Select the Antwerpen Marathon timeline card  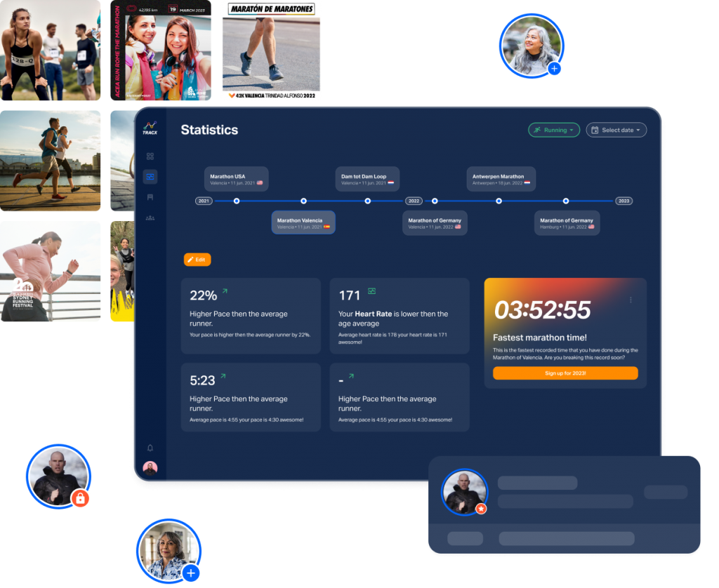(x=501, y=179)
